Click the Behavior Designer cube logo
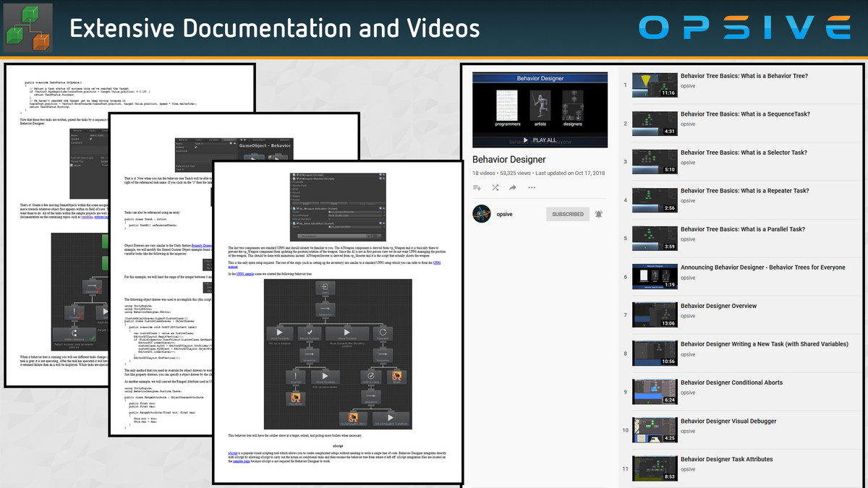Image resolution: width=868 pixels, height=488 pixels. pyautogui.click(x=27, y=28)
